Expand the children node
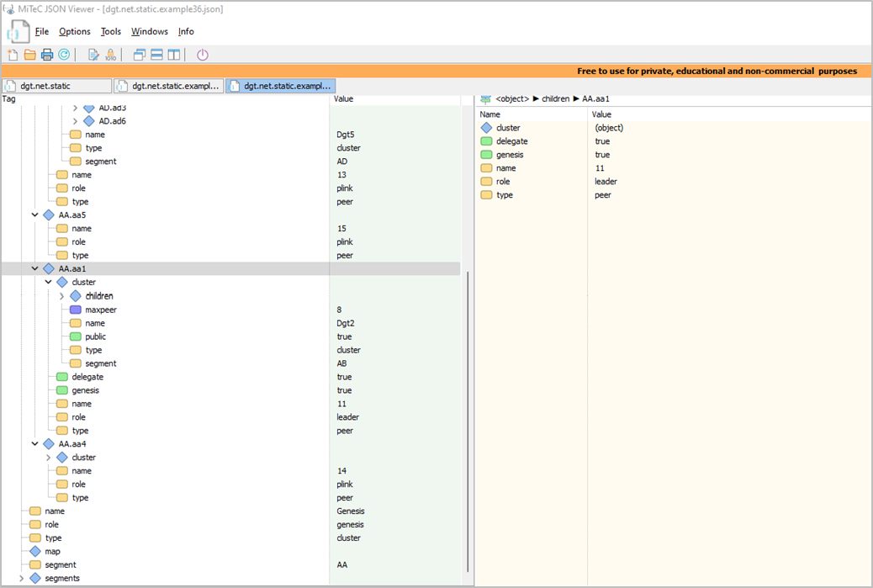 click(x=61, y=296)
